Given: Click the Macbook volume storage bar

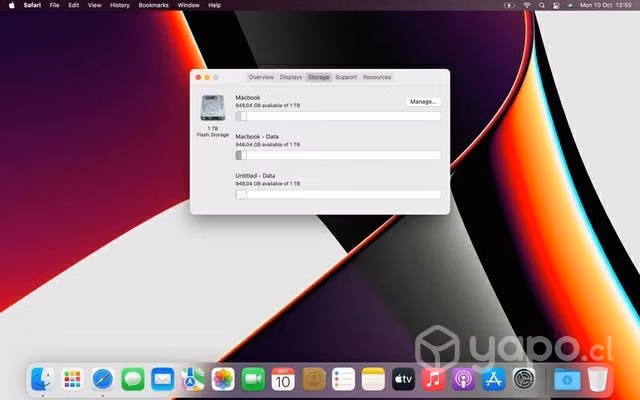Looking at the screenshot, I should point(338,116).
